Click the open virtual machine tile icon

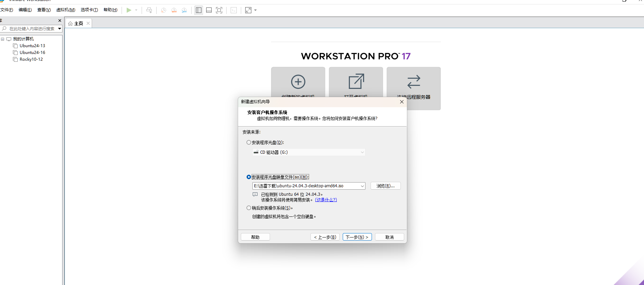356,82
